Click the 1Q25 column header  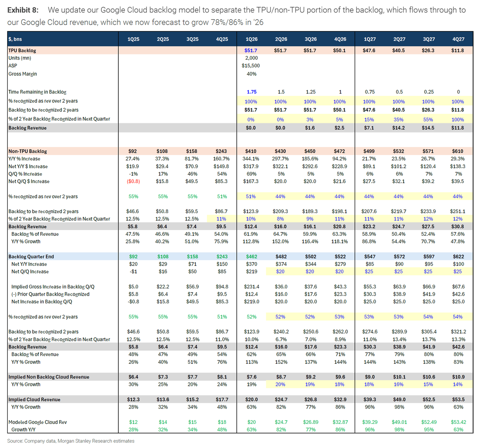pos(134,39)
